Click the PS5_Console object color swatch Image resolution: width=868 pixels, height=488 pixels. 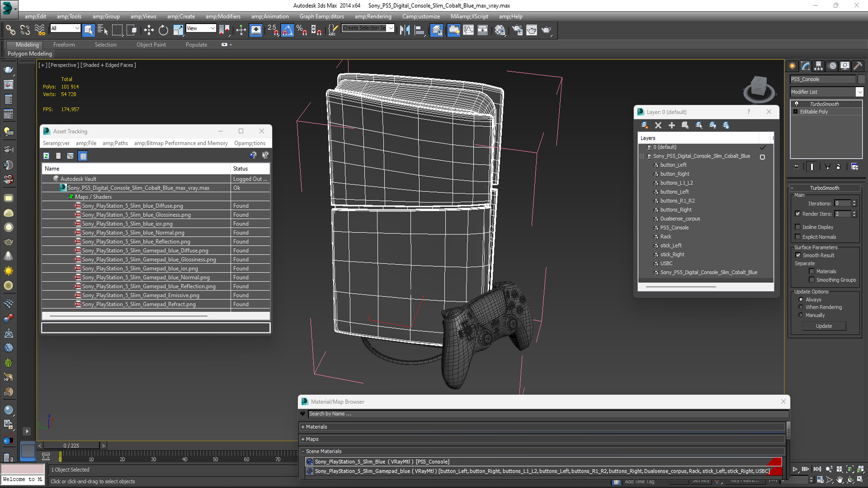861,79
